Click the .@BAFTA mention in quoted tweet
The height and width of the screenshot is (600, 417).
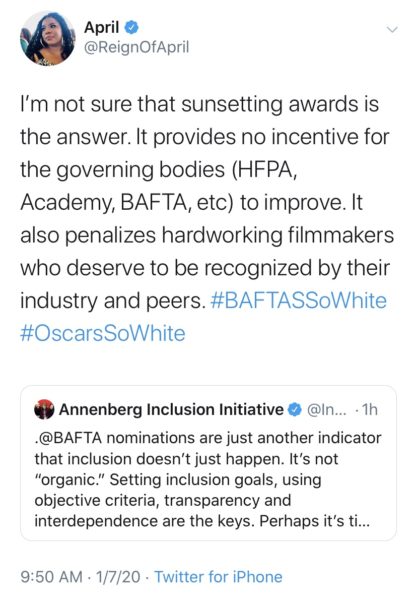coord(68,438)
